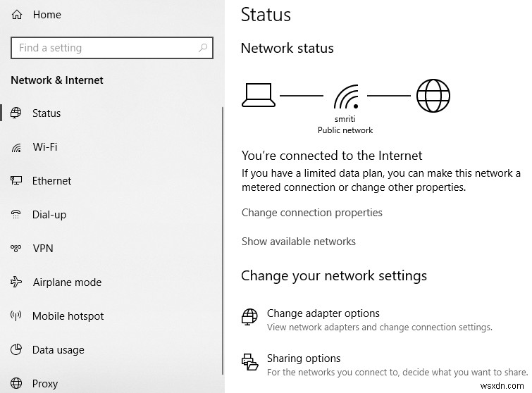Image resolution: width=532 pixels, height=393 pixels.
Task: Click the search magnifier icon
Action: click(x=203, y=48)
